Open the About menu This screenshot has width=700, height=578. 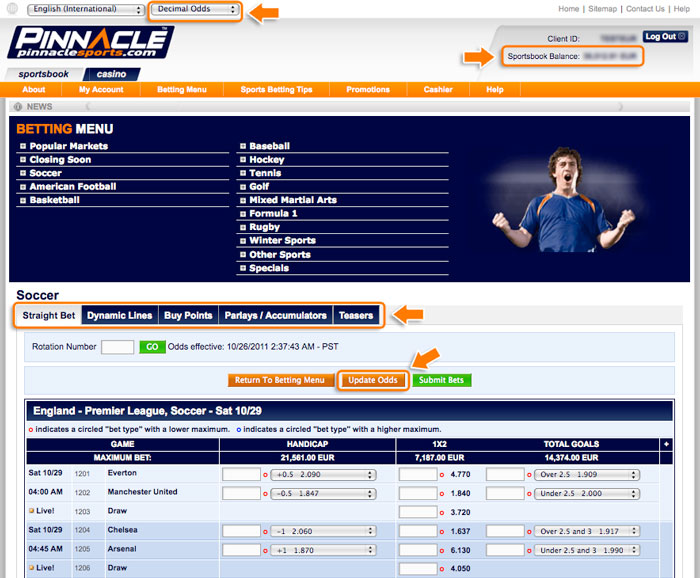tap(33, 89)
